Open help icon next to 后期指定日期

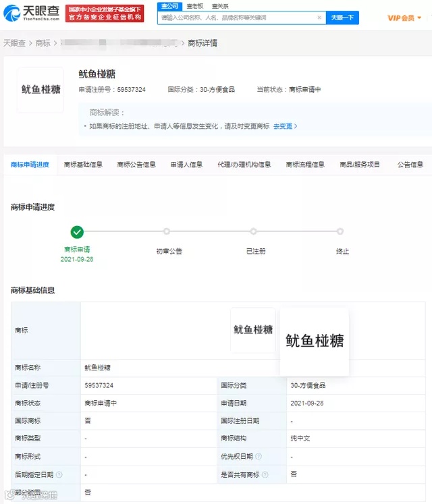[59, 474]
